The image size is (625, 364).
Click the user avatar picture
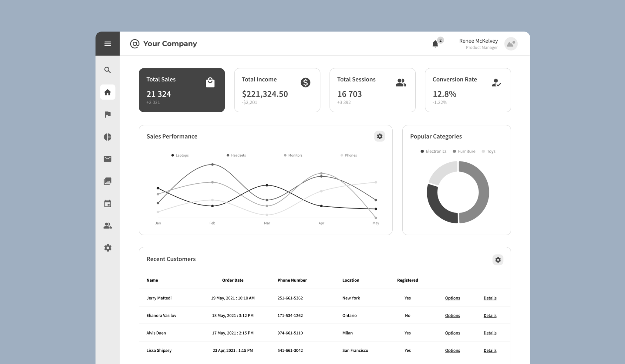click(x=511, y=44)
